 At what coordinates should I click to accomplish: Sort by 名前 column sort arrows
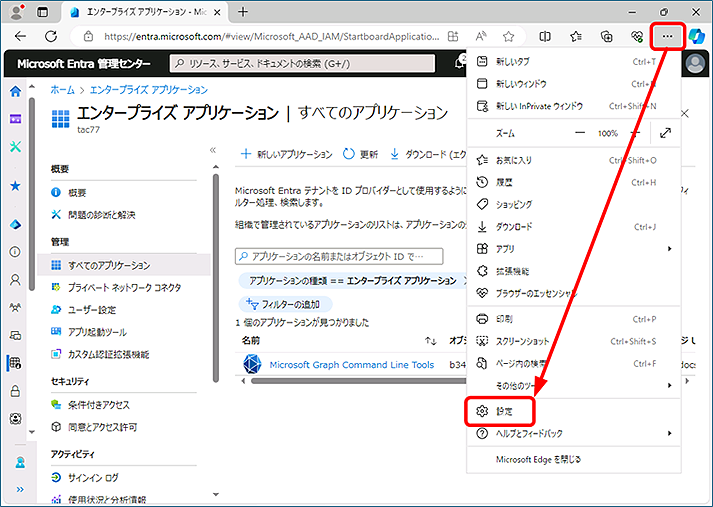(430, 341)
